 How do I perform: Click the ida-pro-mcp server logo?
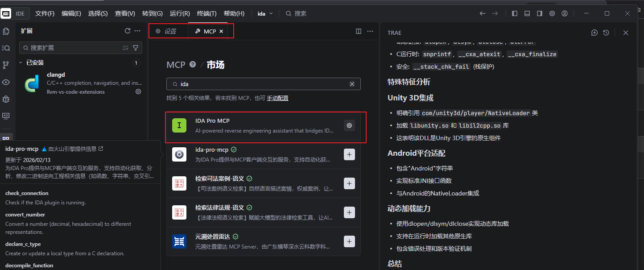pos(179,154)
